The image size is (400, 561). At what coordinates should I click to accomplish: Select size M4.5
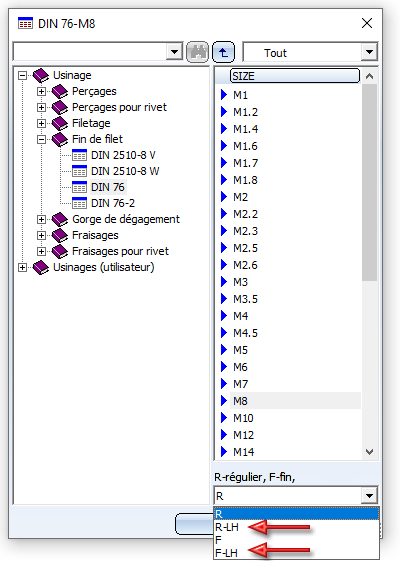245,333
